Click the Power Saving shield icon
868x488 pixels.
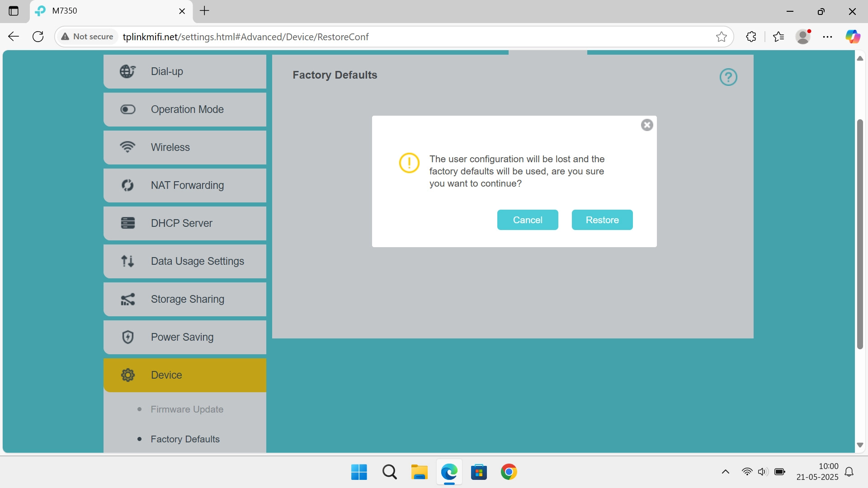pyautogui.click(x=127, y=337)
